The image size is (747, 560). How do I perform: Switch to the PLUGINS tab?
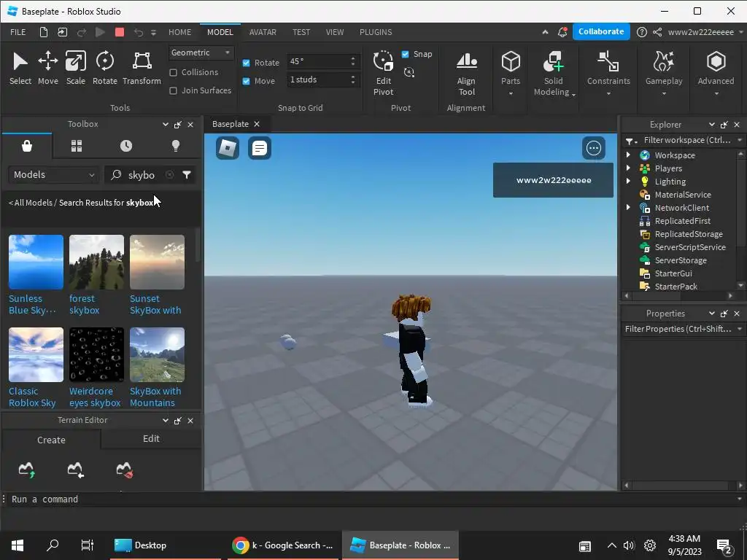click(376, 32)
